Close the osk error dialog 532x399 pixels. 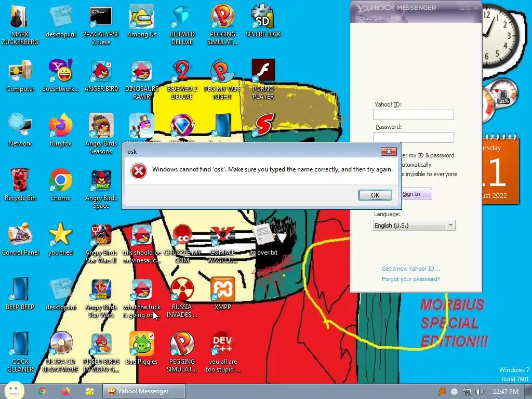coord(389,151)
